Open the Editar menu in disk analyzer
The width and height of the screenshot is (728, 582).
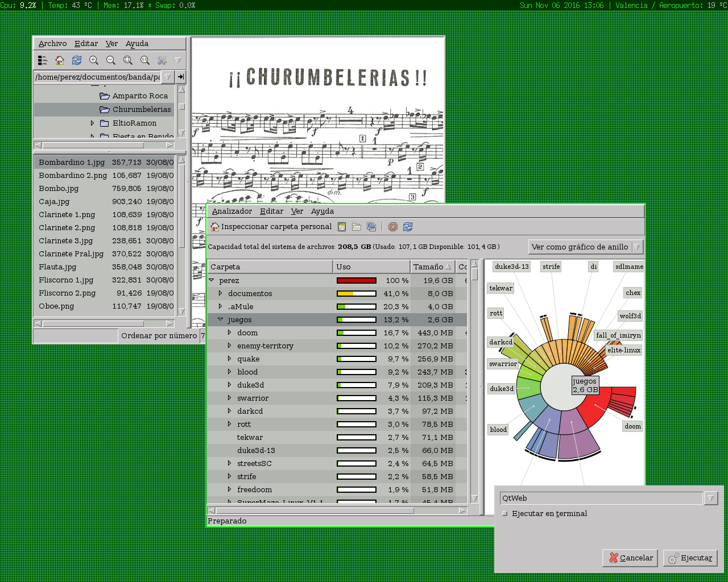[x=272, y=211]
